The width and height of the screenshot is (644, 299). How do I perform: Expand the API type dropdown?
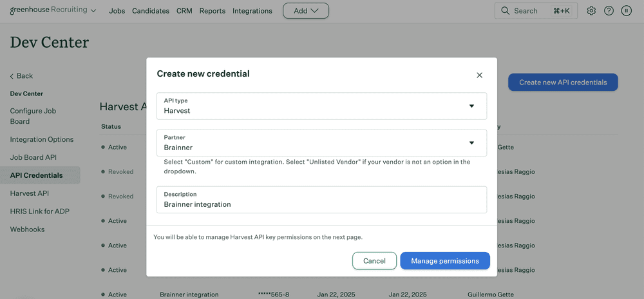coord(471,106)
